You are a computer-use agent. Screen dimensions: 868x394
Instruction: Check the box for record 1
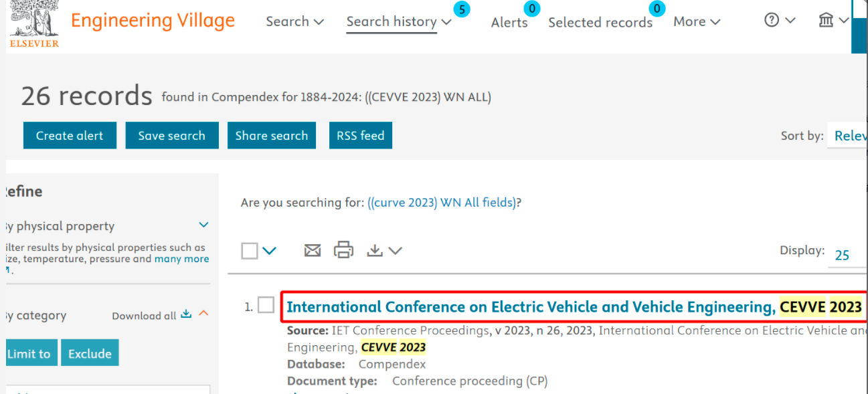pos(266,305)
